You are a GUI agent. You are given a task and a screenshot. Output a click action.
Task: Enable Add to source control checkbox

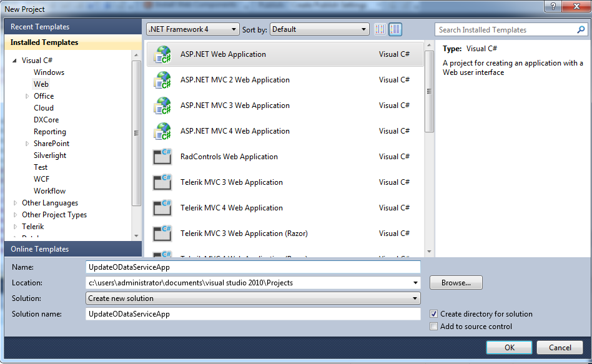(434, 327)
